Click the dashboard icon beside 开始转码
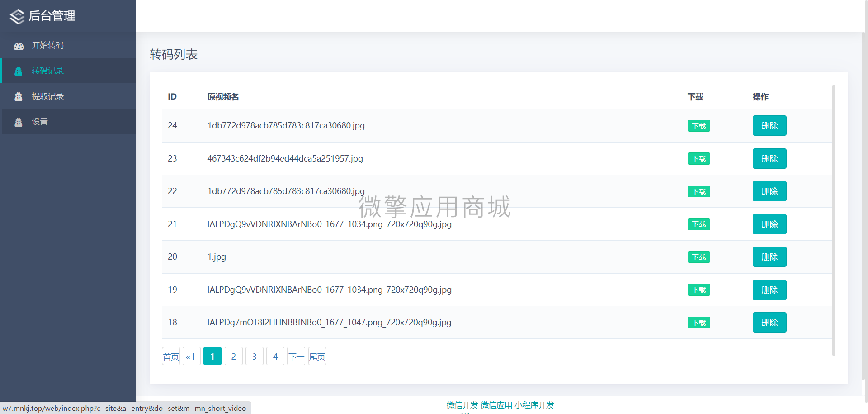This screenshot has height=414, width=868. click(x=19, y=46)
